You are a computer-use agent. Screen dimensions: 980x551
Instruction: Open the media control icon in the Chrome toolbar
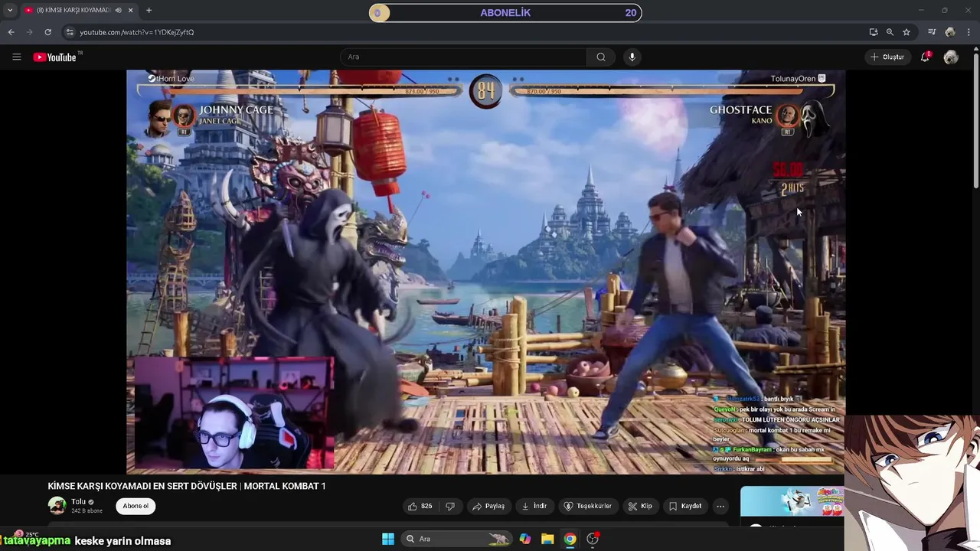(x=932, y=32)
